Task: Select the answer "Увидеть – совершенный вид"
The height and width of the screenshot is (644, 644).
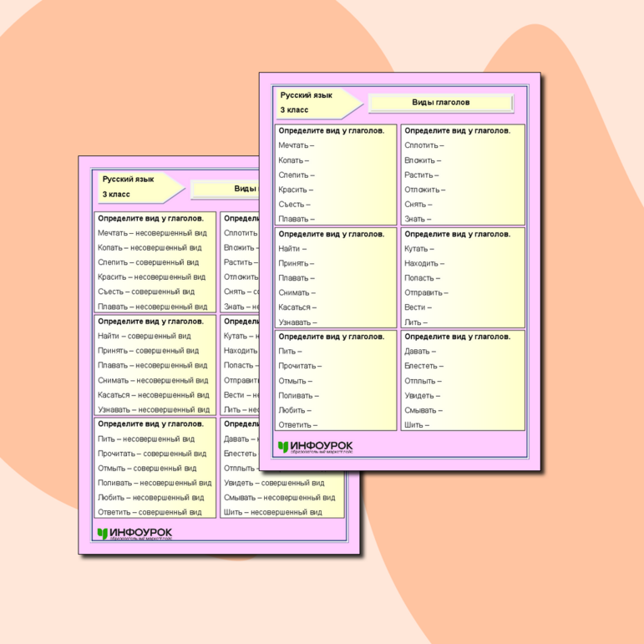Action: tap(274, 483)
